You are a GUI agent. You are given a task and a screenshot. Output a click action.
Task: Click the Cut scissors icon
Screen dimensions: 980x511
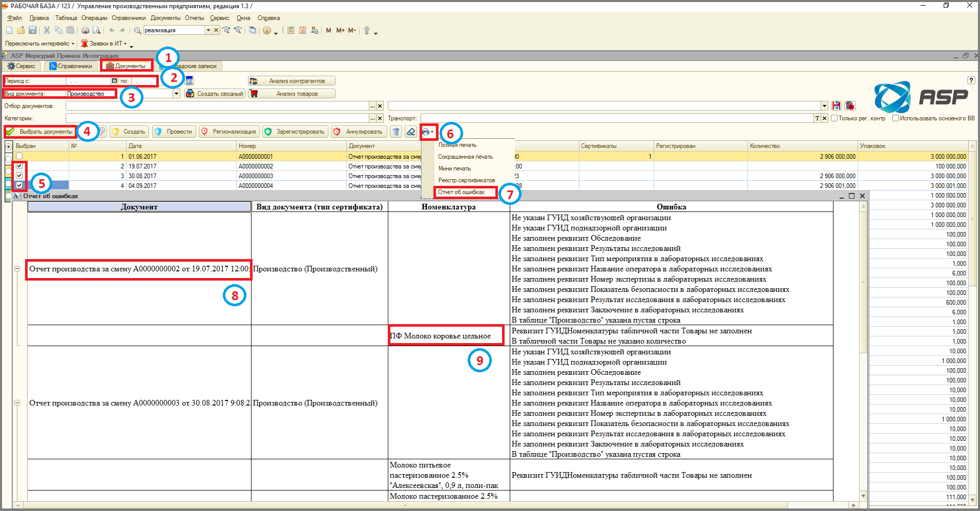pyautogui.click(x=47, y=30)
